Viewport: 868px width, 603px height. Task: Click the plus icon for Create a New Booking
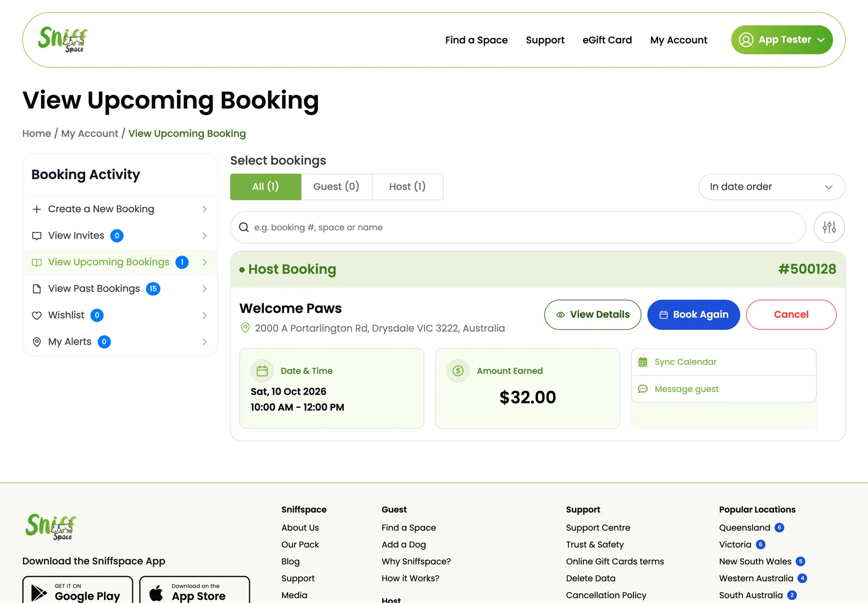pos(37,209)
